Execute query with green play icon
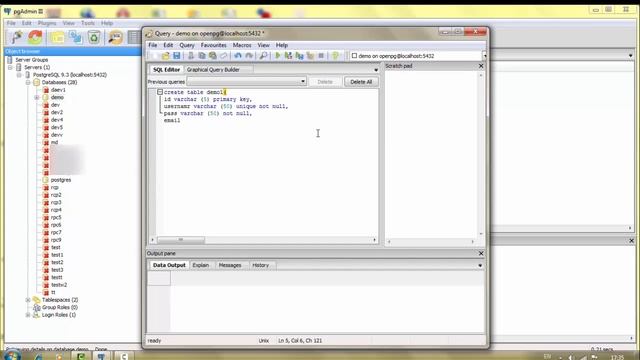This screenshot has height=360, width=640. pos(278,56)
